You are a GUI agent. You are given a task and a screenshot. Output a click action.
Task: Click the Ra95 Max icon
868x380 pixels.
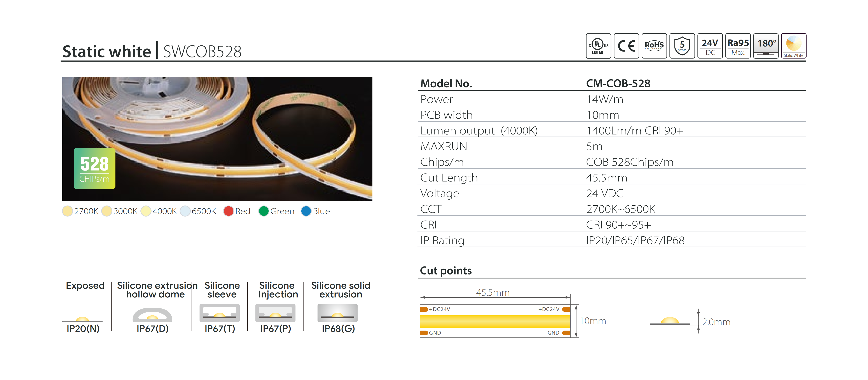click(x=738, y=46)
